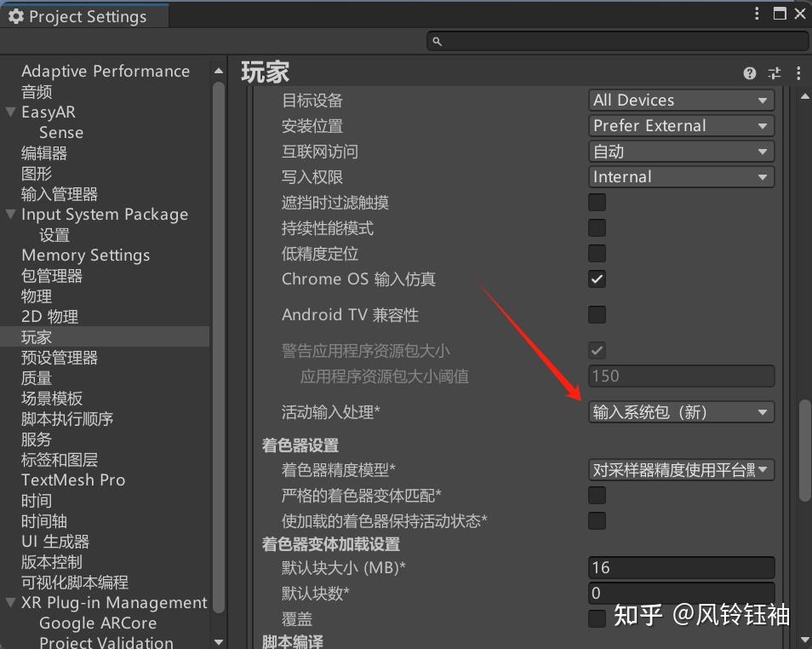Viewport: 812px width, 649px height.
Task: Open the 目标设备 All Devices dropdown
Action: [x=680, y=100]
